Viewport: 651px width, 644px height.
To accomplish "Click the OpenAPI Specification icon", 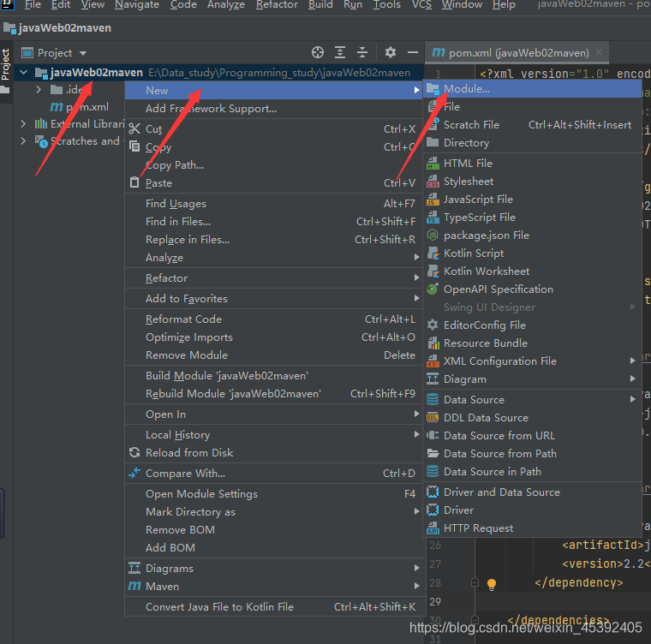I will point(433,289).
